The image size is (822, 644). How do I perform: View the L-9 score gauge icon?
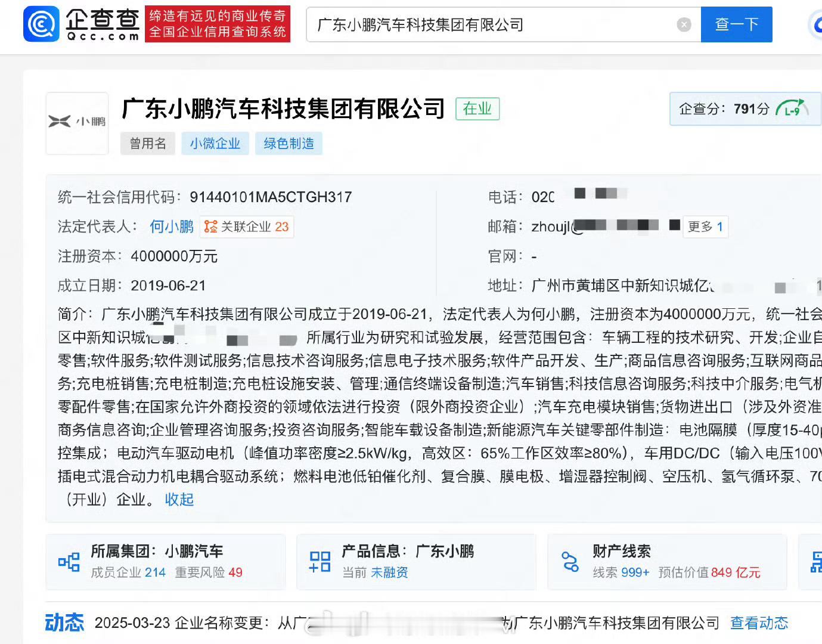pyautogui.click(x=792, y=109)
